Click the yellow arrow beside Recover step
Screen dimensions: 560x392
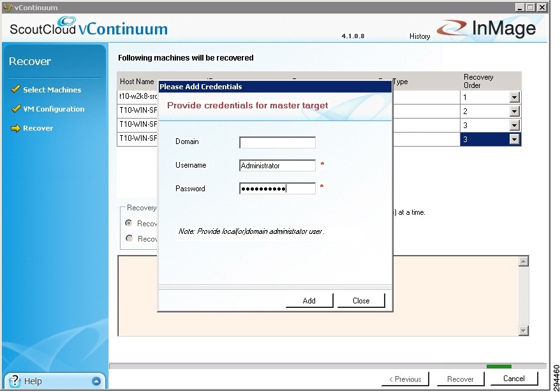15,128
